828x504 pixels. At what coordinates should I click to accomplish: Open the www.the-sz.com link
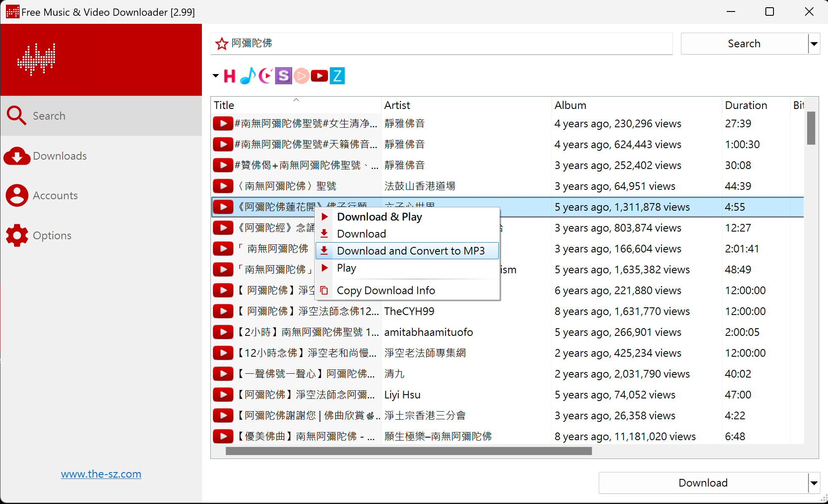[x=101, y=474]
